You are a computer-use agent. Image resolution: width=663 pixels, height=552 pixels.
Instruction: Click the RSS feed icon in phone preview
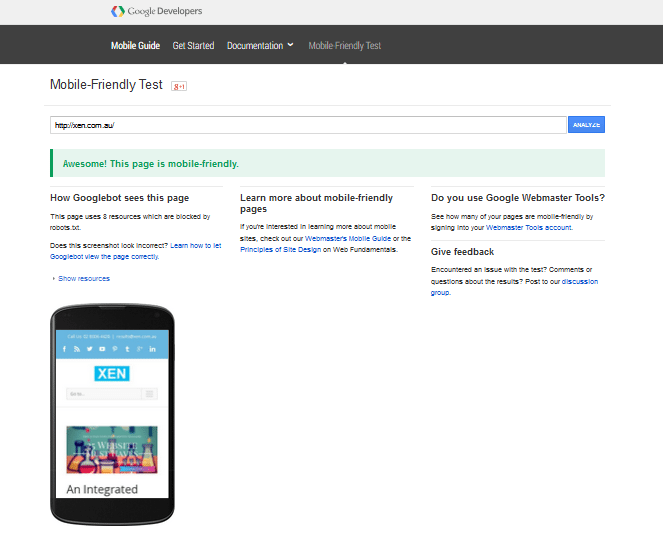[77, 349]
